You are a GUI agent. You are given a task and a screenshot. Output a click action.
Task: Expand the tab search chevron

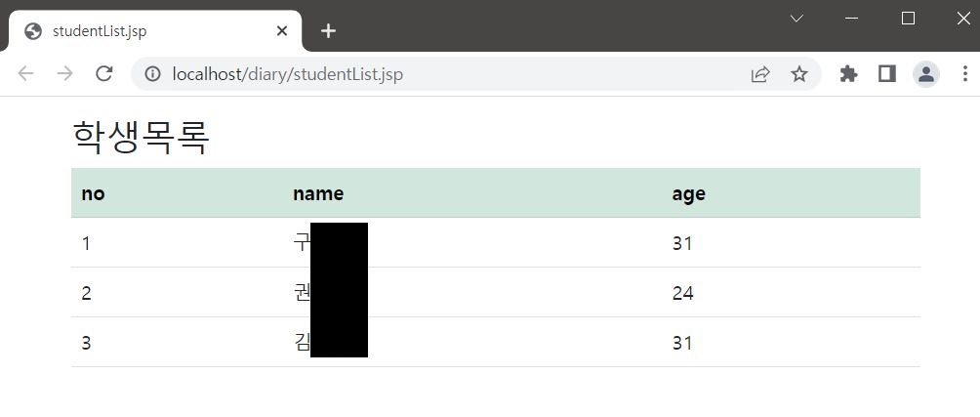tap(796, 19)
